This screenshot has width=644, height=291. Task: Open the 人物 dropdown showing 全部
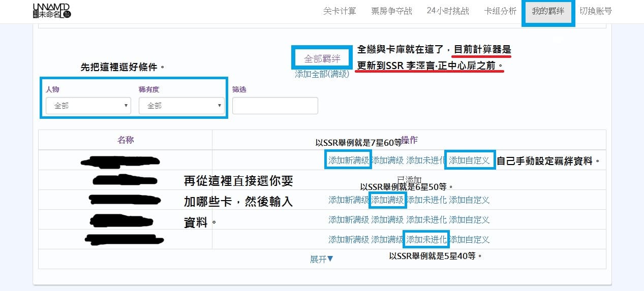(88, 106)
